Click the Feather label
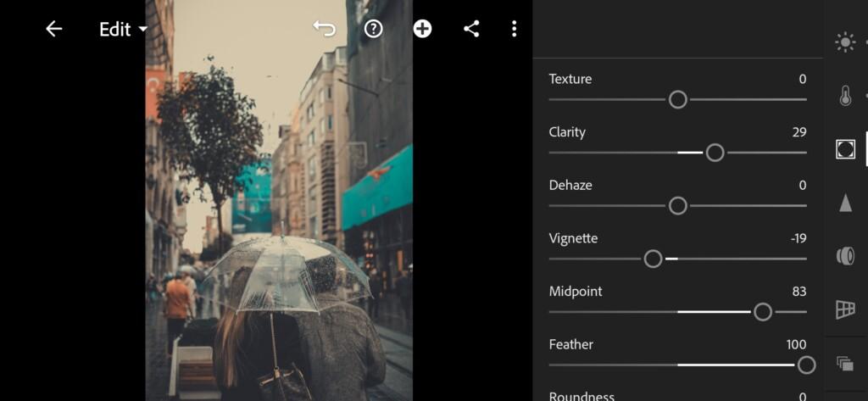 pos(570,345)
